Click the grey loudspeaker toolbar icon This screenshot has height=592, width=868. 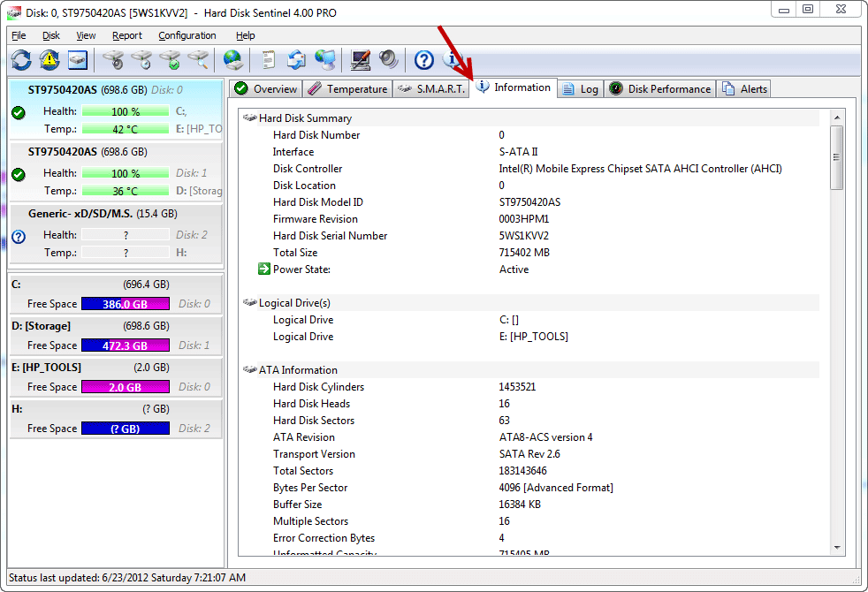(389, 60)
